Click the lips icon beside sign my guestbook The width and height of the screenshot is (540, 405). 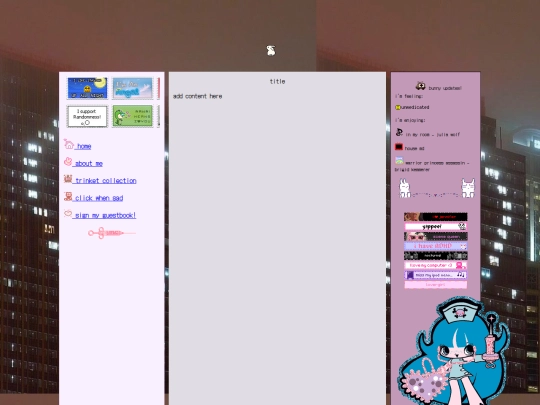(68, 214)
